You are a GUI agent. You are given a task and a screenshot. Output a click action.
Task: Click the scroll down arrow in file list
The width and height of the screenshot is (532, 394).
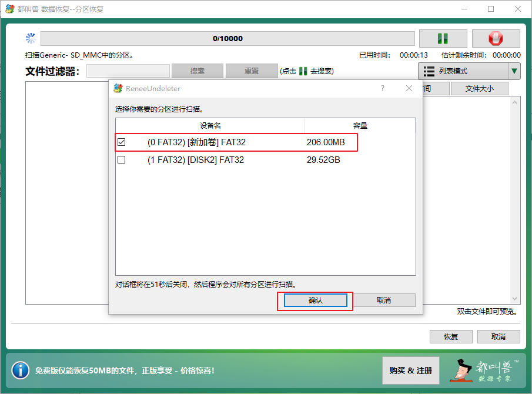click(x=515, y=299)
